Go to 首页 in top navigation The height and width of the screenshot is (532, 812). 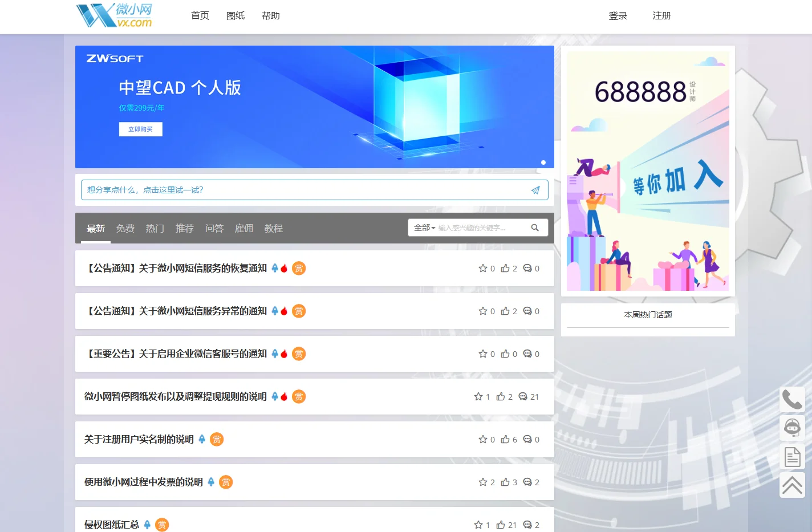[x=200, y=16]
